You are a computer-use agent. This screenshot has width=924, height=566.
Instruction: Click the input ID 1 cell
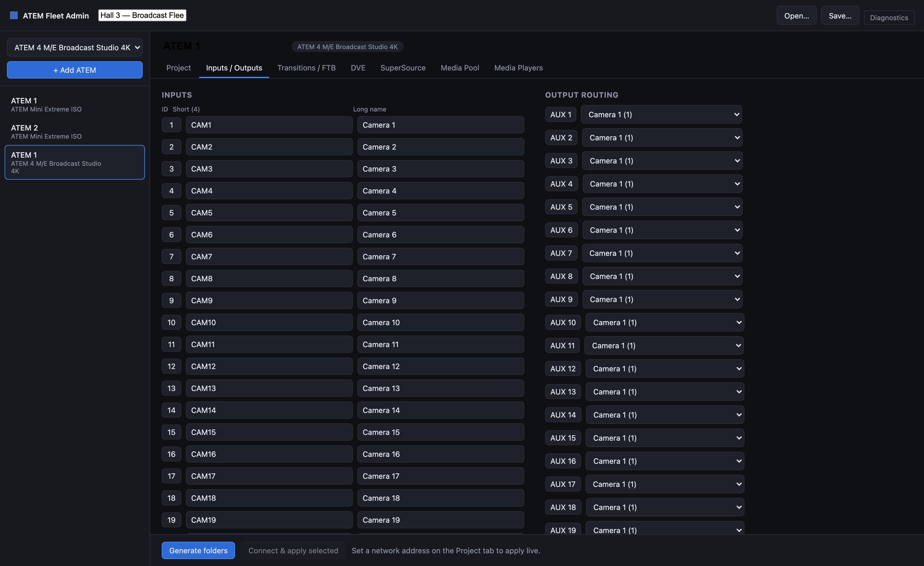coord(172,125)
